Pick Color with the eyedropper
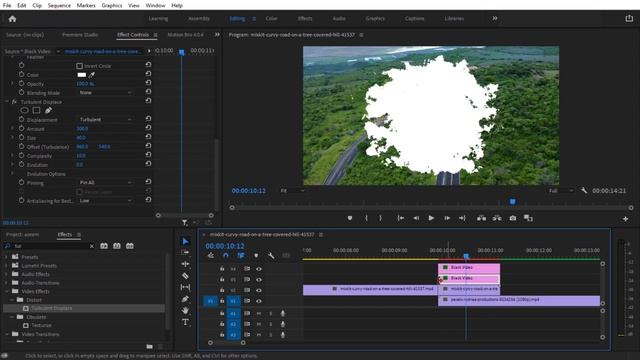Viewport: 640px width, 360px height. (x=92, y=75)
